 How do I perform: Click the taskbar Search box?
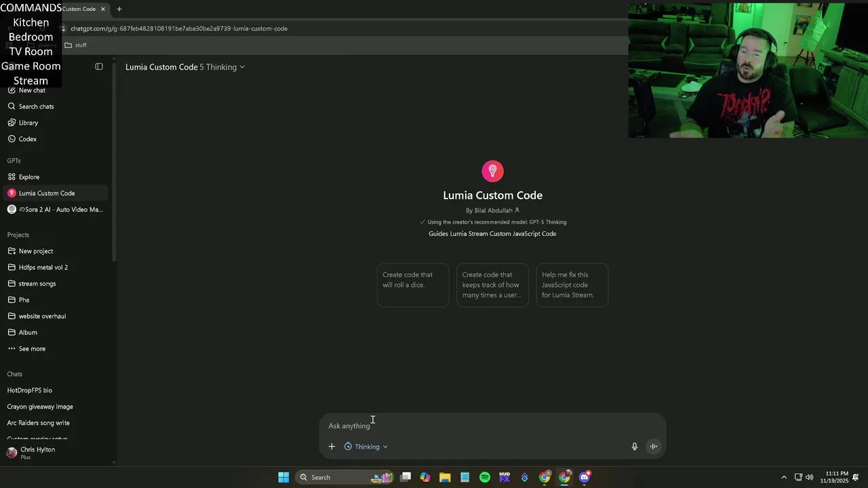[346, 477]
